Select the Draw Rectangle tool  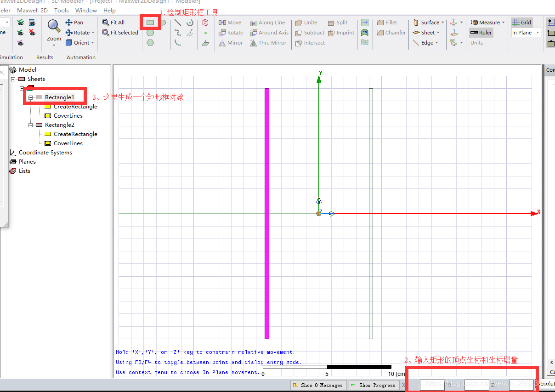point(150,23)
